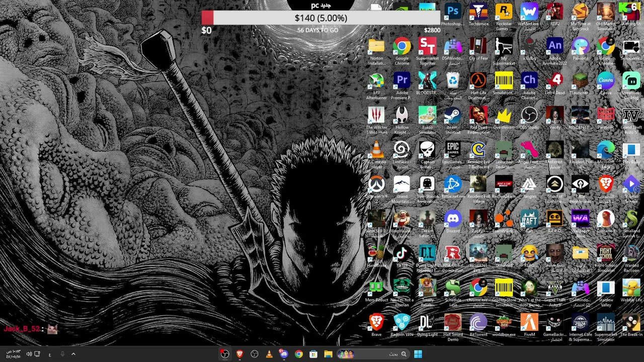Screen dimensions: 644x362
Task: Select the Canva desktop icon
Action: (606, 84)
